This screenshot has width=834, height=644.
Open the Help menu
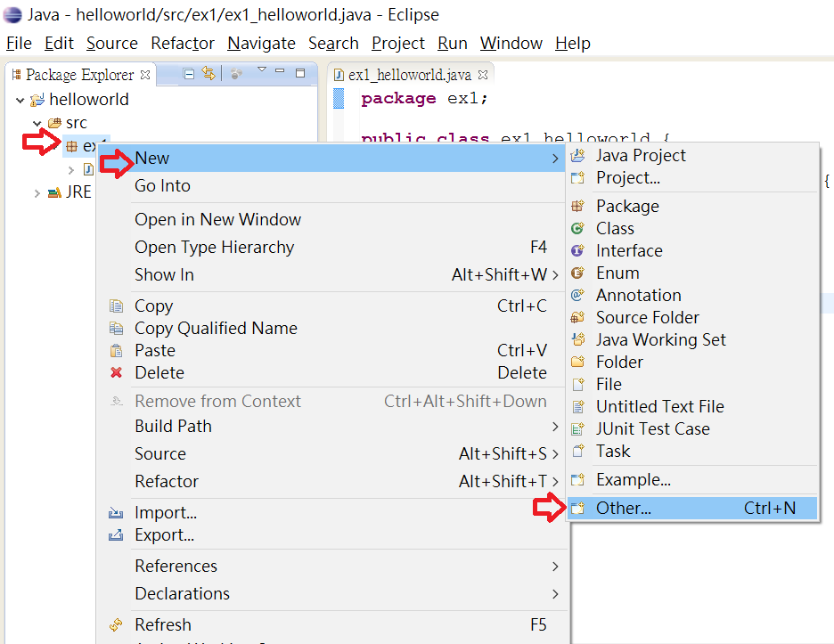[573, 43]
